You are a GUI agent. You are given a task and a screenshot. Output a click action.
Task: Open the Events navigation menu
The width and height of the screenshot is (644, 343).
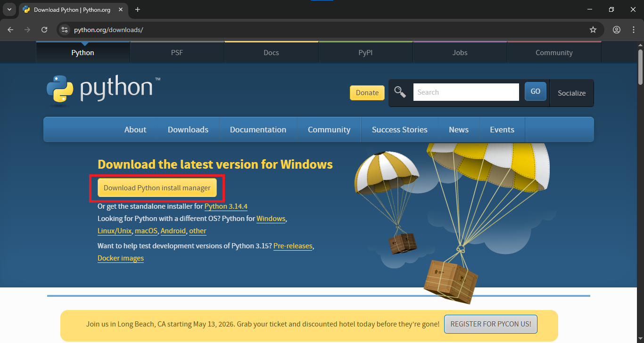(502, 130)
